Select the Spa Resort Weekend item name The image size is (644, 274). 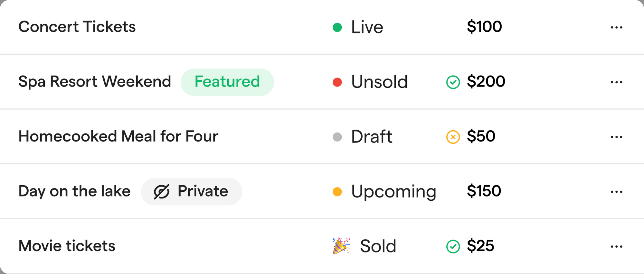click(94, 82)
